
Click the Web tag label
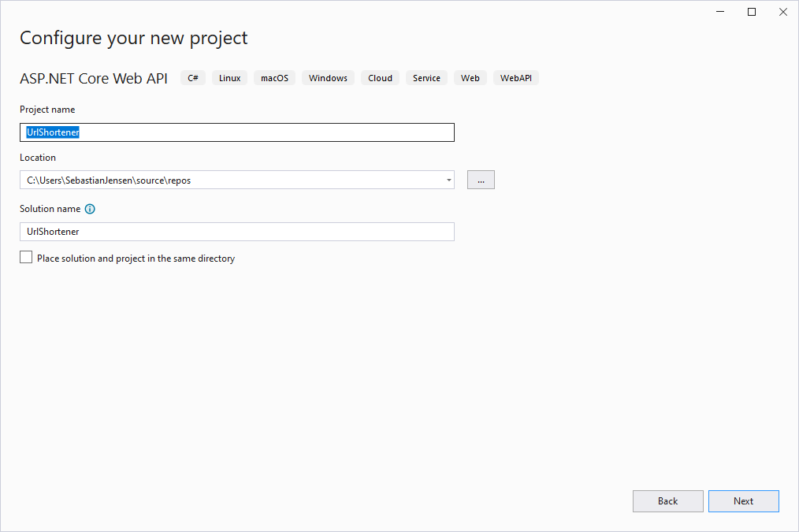pos(470,78)
